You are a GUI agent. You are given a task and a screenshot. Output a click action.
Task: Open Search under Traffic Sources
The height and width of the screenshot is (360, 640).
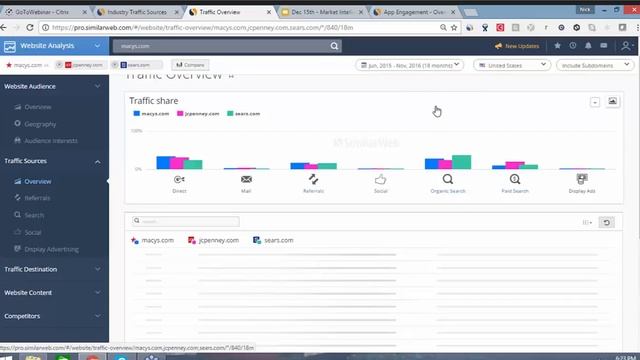point(34,215)
